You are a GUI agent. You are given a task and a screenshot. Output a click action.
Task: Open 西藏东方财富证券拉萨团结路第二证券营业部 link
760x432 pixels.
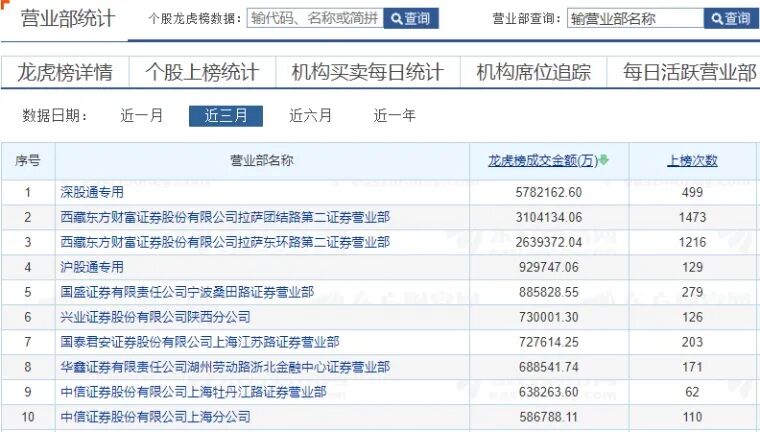pos(225,217)
